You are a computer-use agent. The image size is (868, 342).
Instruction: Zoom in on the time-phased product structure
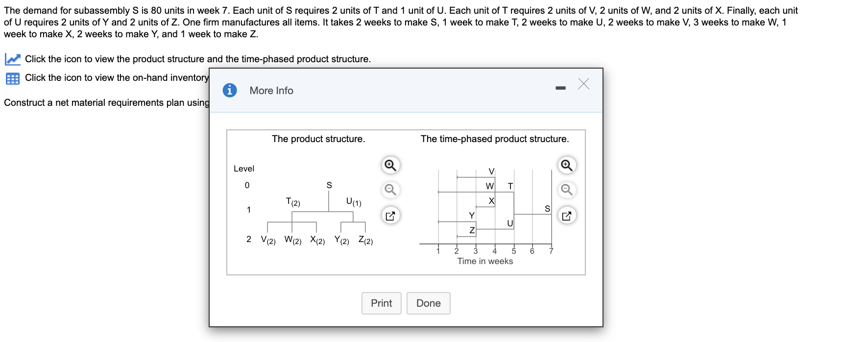point(567,166)
